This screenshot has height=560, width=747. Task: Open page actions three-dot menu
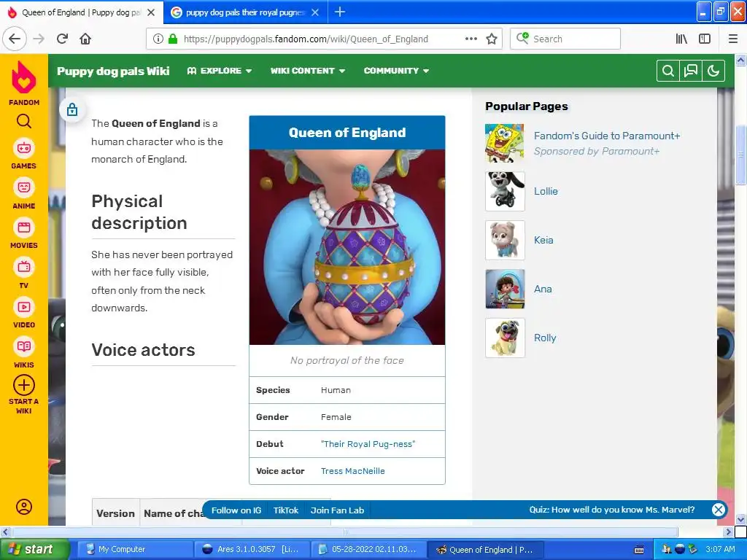tap(471, 39)
